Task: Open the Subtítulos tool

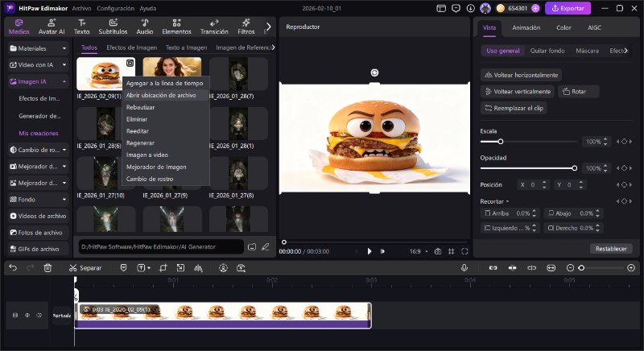Action: pyautogui.click(x=113, y=27)
